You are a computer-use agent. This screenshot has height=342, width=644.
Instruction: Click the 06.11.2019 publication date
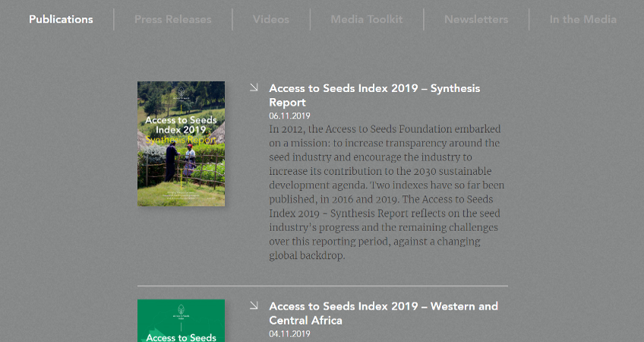pyautogui.click(x=289, y=116)
